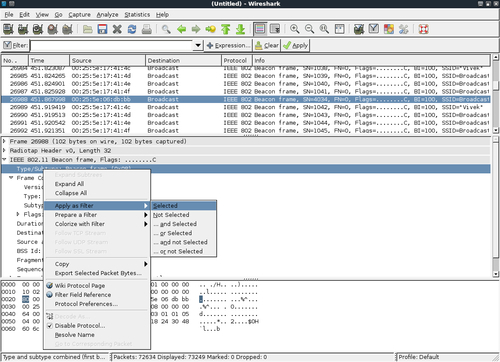Toggle auto scroll during live capture
This screenshot has height=362, width=500.
click(275, 29)
